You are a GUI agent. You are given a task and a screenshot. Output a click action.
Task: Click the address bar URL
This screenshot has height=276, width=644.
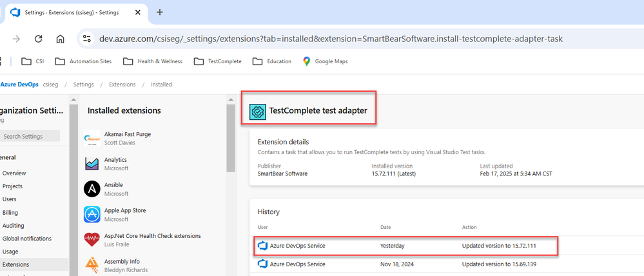[331, 39]
